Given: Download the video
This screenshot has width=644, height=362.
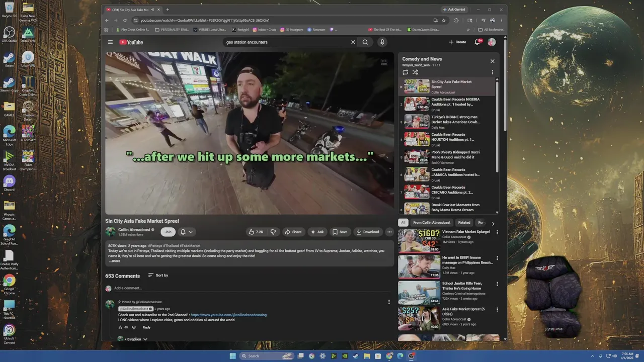Looking at the screenshot, I should (x=368, y=232).
